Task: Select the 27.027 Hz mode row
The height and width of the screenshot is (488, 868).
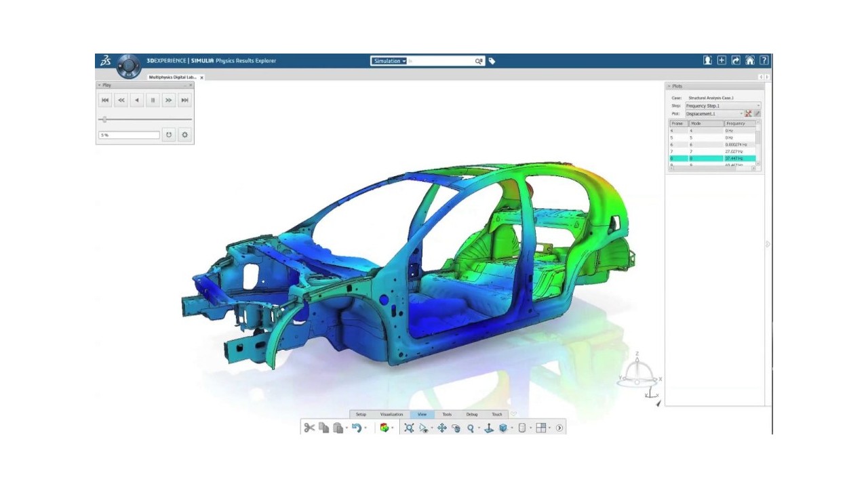Action: click(x=712, y=151)
